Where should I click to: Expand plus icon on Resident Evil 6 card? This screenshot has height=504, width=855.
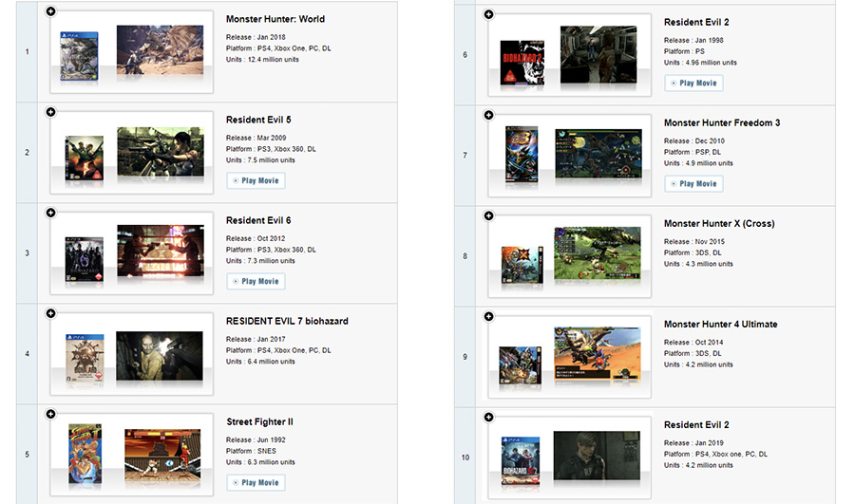pos(50,213)
